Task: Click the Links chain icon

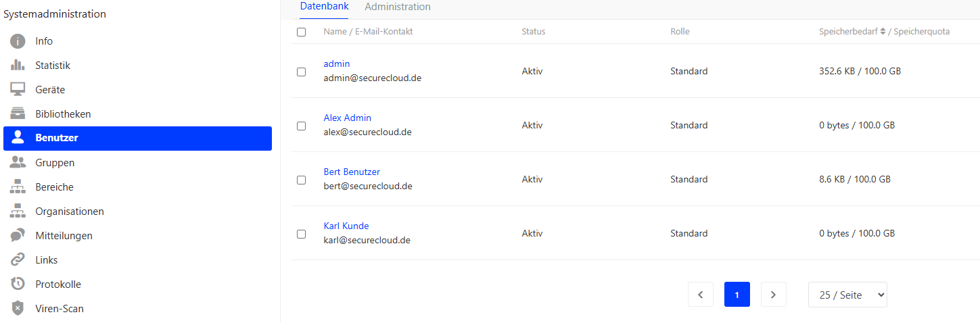Action: [18, 260]
